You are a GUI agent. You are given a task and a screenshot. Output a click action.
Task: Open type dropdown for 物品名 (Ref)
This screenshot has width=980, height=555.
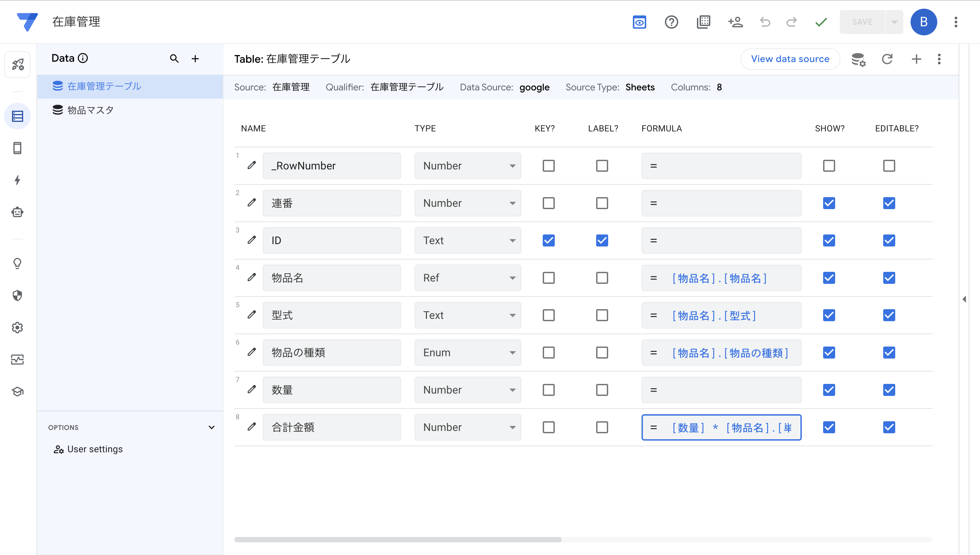(x=467, y=278)
